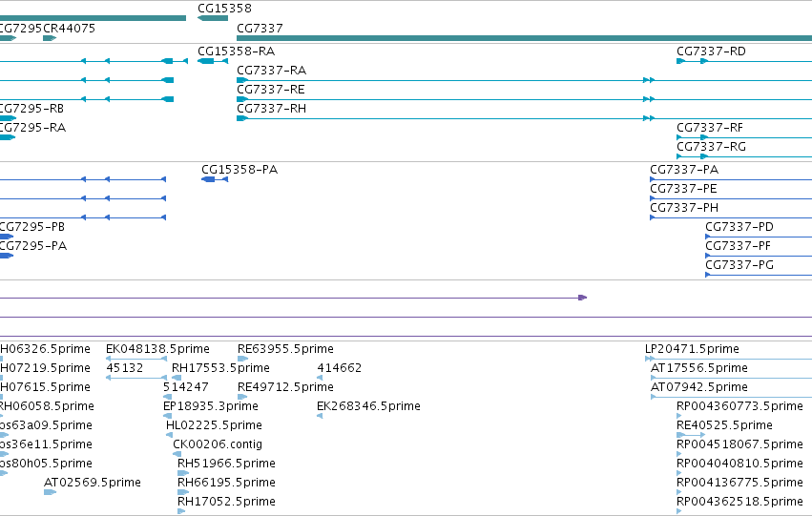Click the purple arrow feature track line
Viewport: 812px width, 516px height.
click(293, 298)
